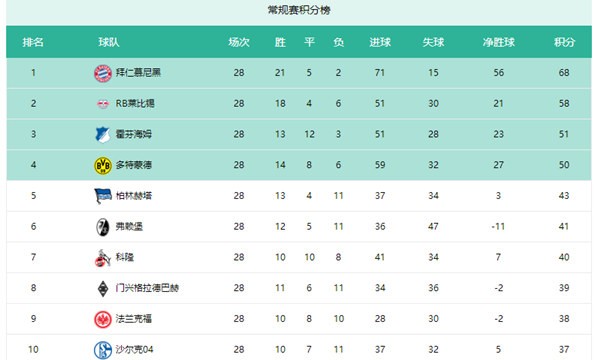
Task: Select the 常规赛积分榜 title tab
Action: [x=299, y=10]
